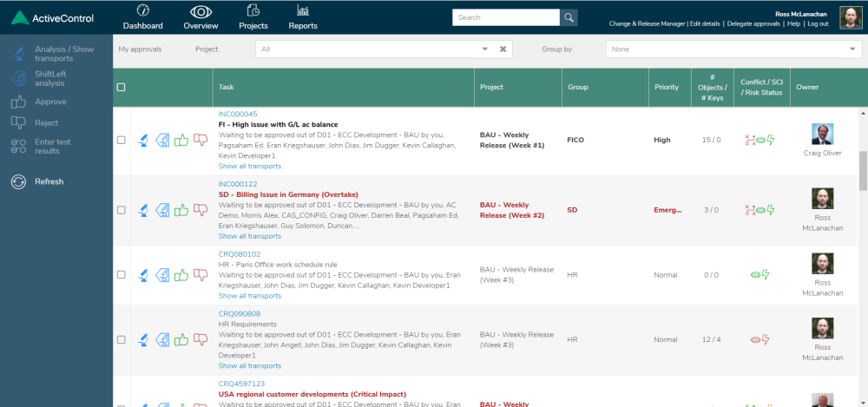Image resolution: width=868 pixels, height=407 pixels.
Task: Tick the checkbox for INC000122
Action: (122, 210)
